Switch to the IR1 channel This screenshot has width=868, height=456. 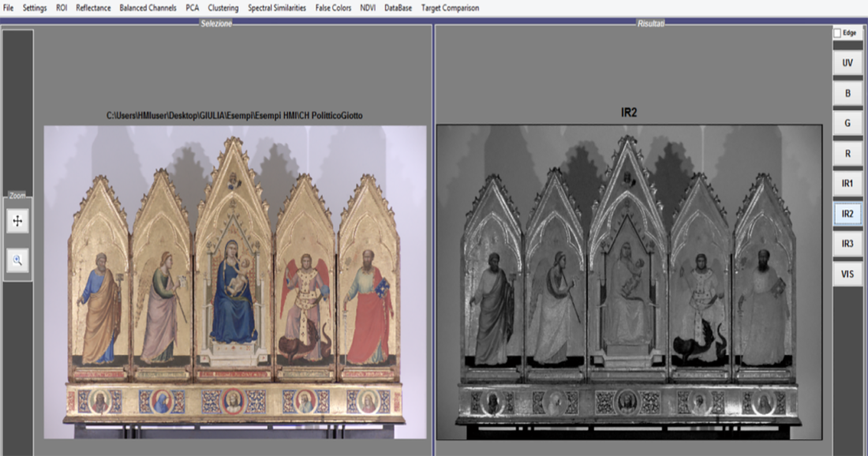click(x=847, y=184)
